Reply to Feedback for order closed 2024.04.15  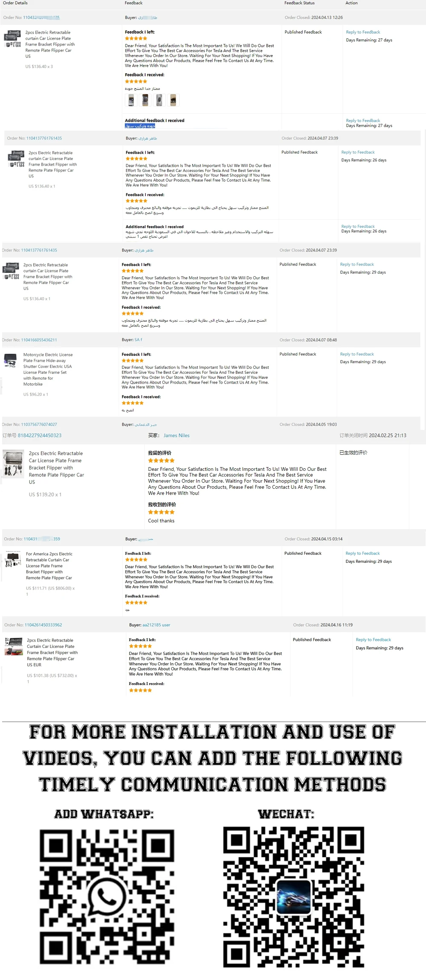[363, 553]
